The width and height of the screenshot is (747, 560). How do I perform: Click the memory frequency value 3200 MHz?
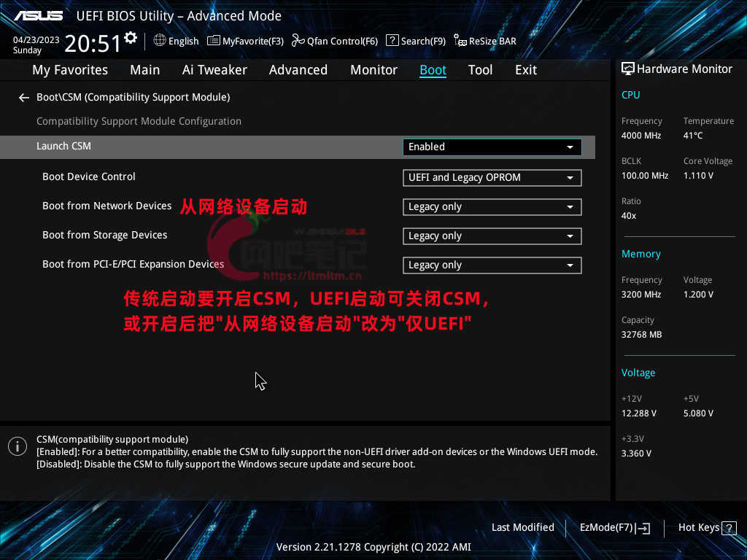pyautogui.click(x=641, y=295)
